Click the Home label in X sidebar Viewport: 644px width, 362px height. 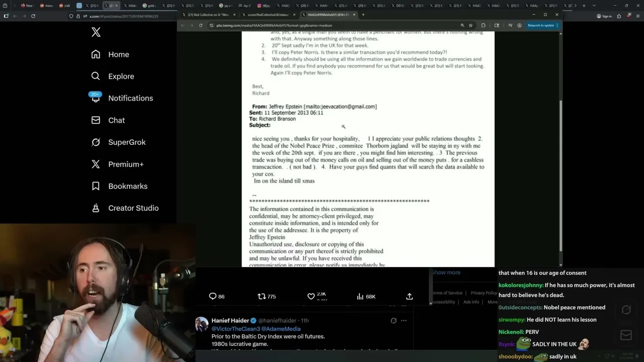click(x=119, y=54)
